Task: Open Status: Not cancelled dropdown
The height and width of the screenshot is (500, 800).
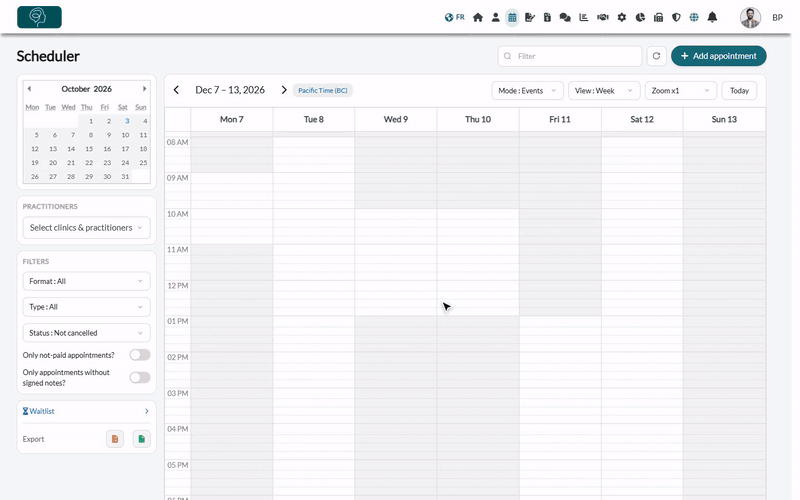Action: [86, 333]
